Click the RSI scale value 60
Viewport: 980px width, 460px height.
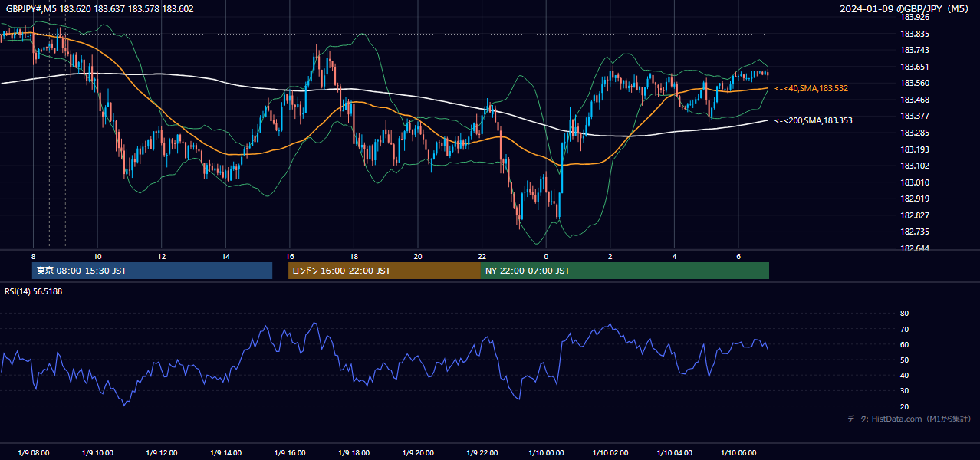(904, 344)
